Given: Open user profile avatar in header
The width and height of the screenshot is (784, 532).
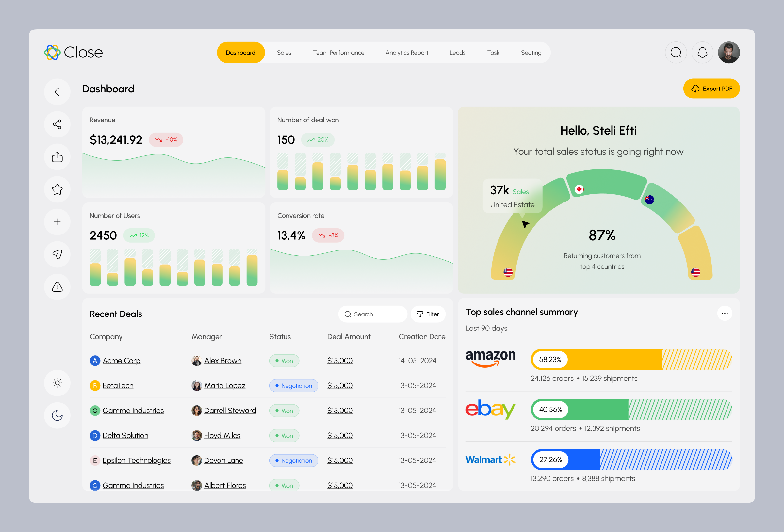Looking at the screenshot, I should (x=729, y=53).
